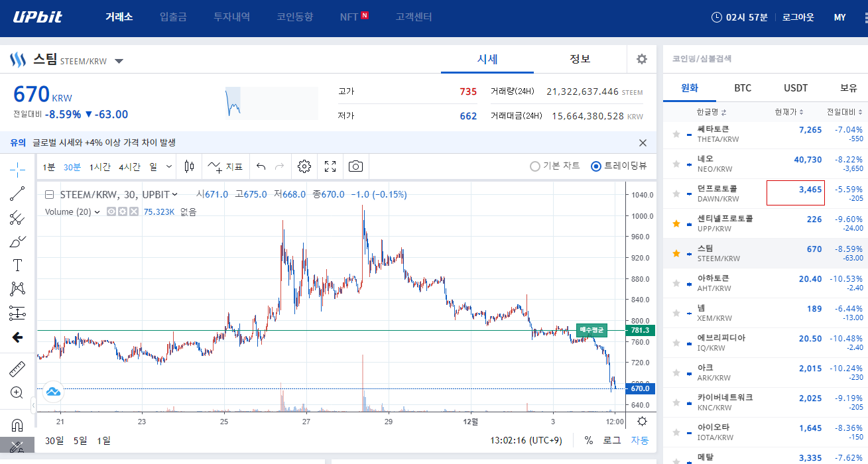
Task: Click the 코인명/심볼검색 search field
Action: [x=765, y=59]
